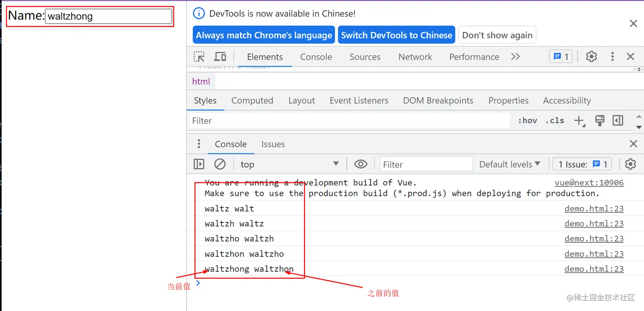Click the Styles pane scrollbar down arrow

[x=639, y=127]
